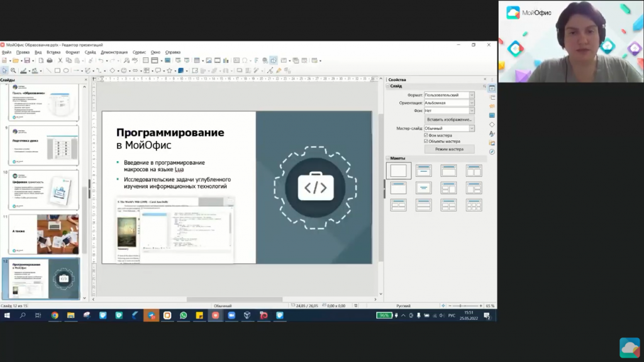Image resolution: width=644 pixels, height=362 pixels.
Task: Click the Undo arrow icon
Action: point(101,60)
